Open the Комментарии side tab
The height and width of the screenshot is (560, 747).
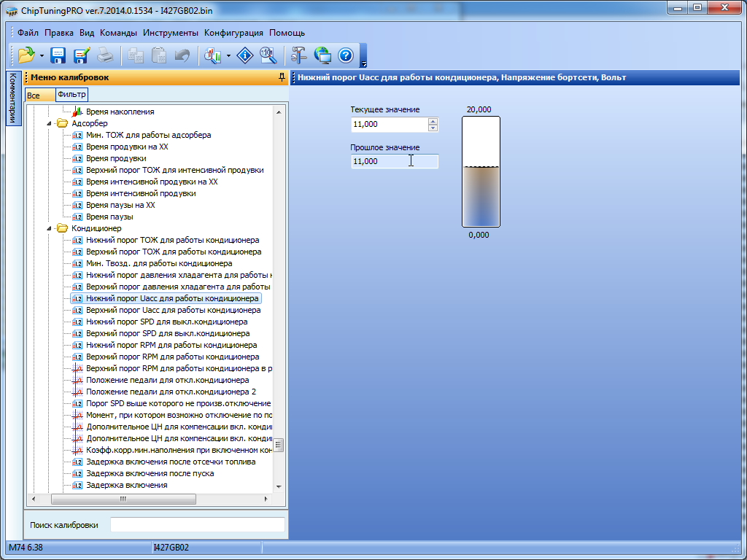click(x=12, y=98)
